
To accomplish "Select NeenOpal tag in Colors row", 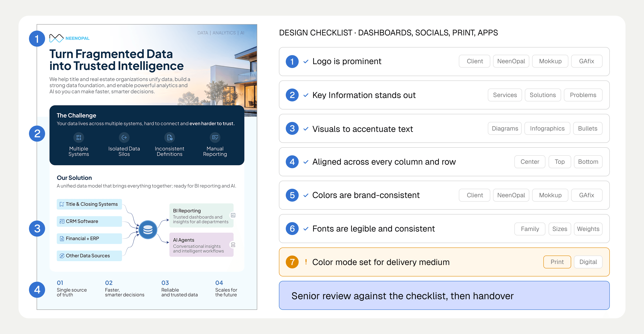I will coord(511,195).
